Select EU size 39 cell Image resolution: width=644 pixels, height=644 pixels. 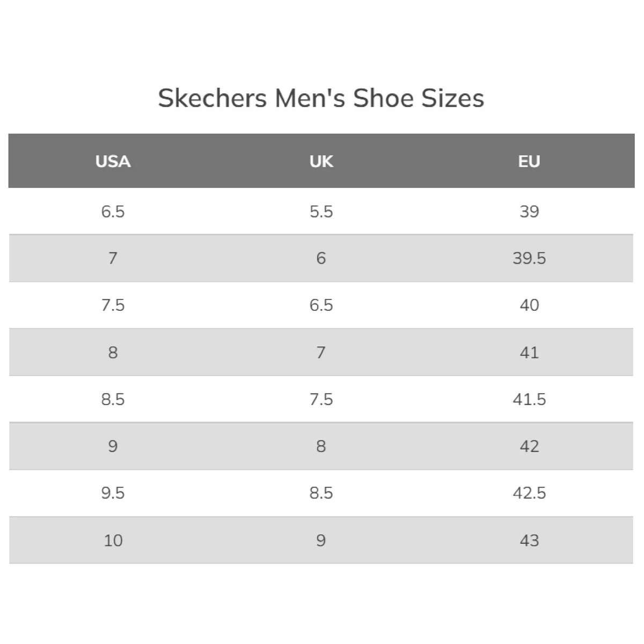[x=529, y=211]
